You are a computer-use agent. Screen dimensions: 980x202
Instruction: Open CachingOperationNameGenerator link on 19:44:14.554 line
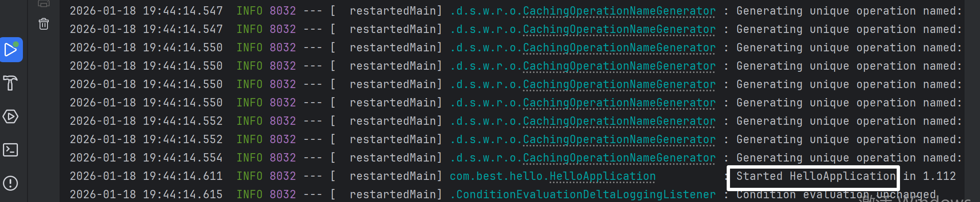coord(619,158)
